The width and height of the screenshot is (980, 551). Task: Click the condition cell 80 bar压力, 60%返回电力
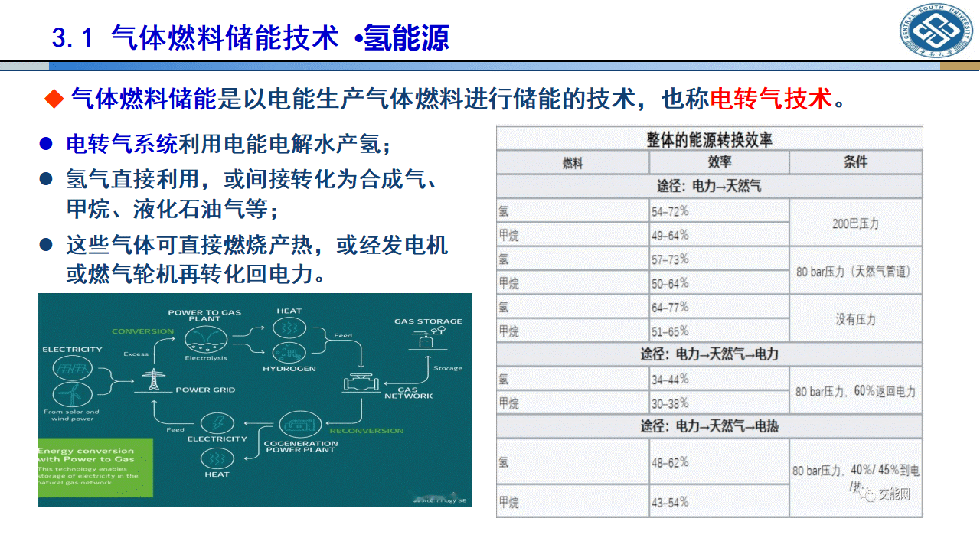point(856,391)
